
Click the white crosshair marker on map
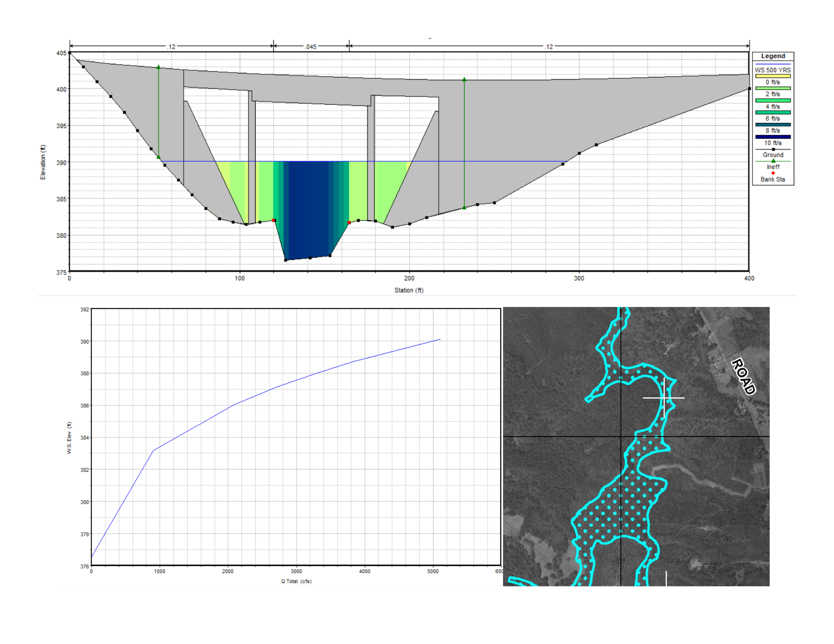pyautogui.click(x=664, y=398)
